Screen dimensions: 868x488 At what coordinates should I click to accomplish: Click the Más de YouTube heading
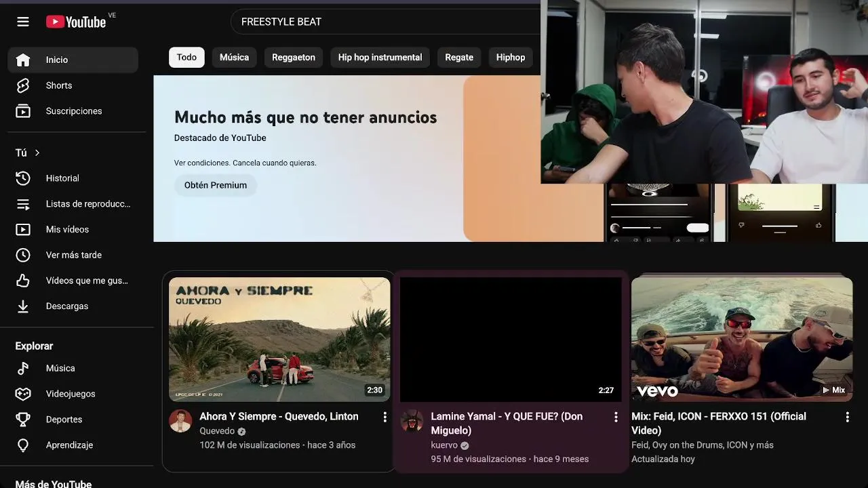(54, 484)
